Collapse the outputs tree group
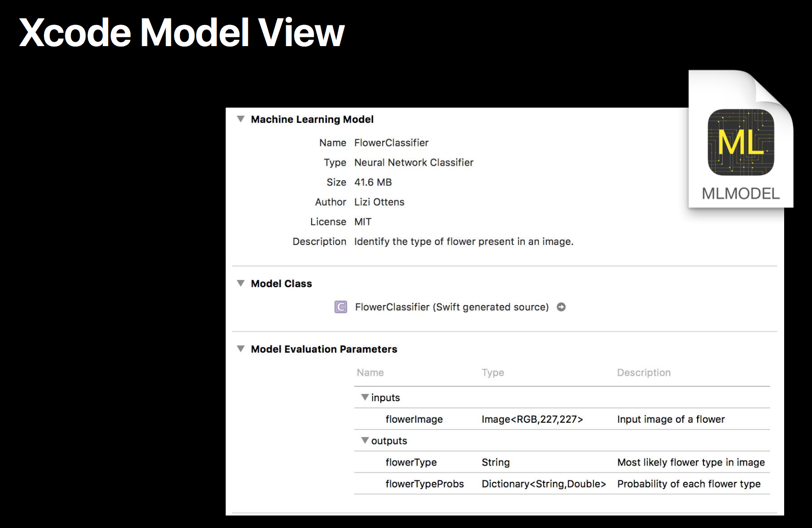The image size is (812, 528). click(365, 441)
